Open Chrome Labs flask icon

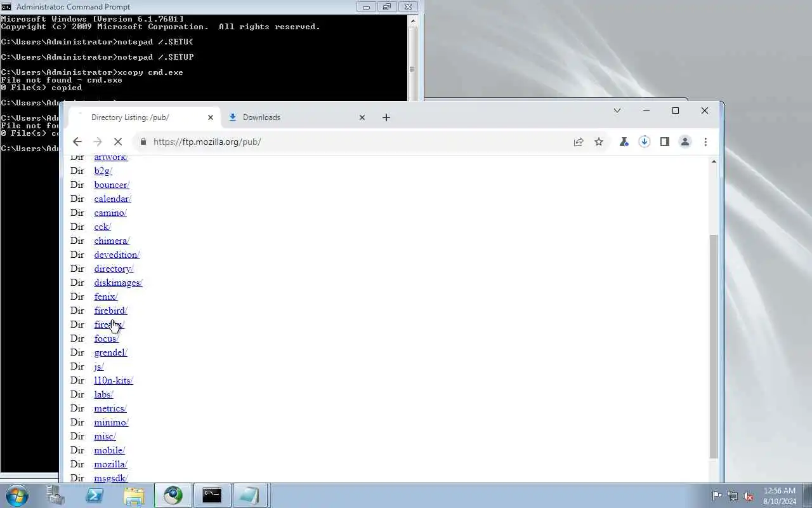pyautogui.click(x=624, y=142)
